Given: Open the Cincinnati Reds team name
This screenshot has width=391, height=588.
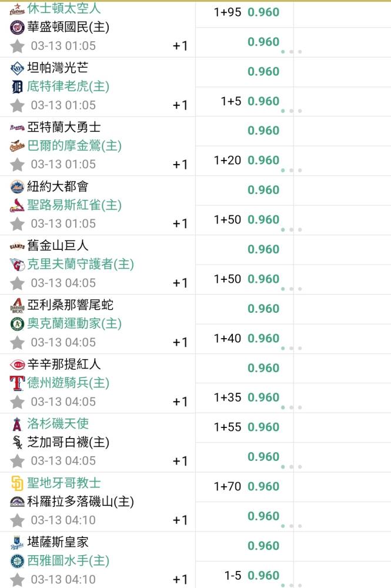Looking at the screenshot, I should coord(64,364).
